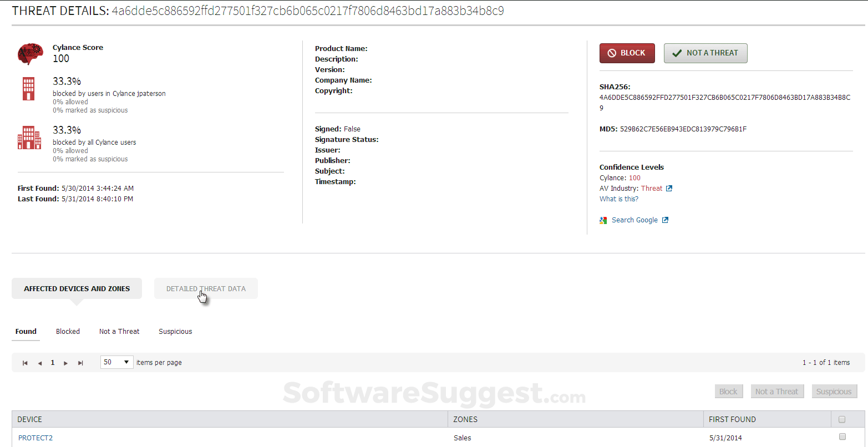
Task: Click the single red building organization icon
Action: point(28,89)
